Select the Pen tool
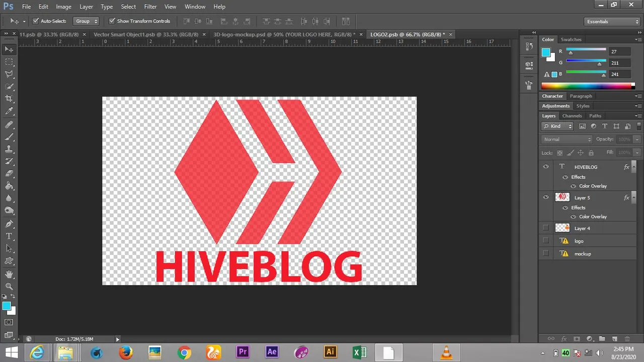644x362 pixels. [9, 224]
